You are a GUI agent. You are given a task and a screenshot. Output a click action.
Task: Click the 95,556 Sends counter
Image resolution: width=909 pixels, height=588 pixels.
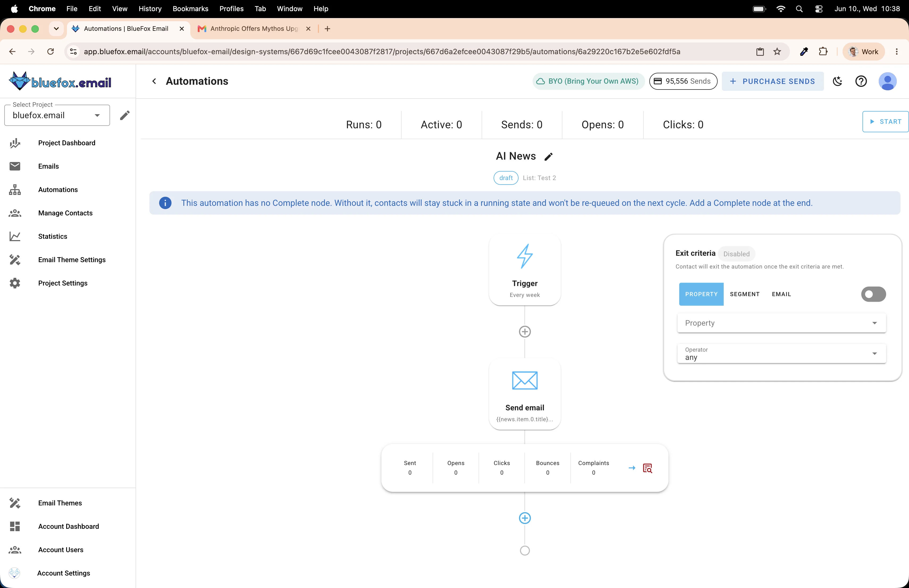point(683,81)
